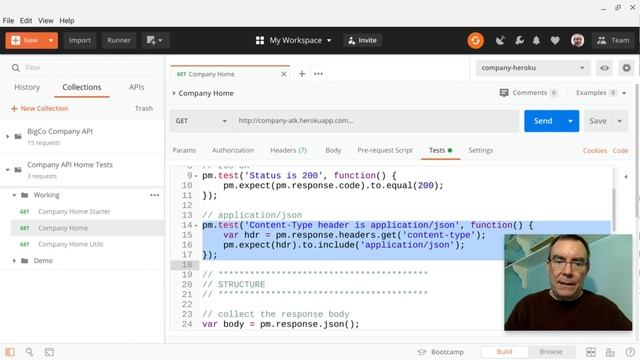Open the Body tab

pos(333,150)
